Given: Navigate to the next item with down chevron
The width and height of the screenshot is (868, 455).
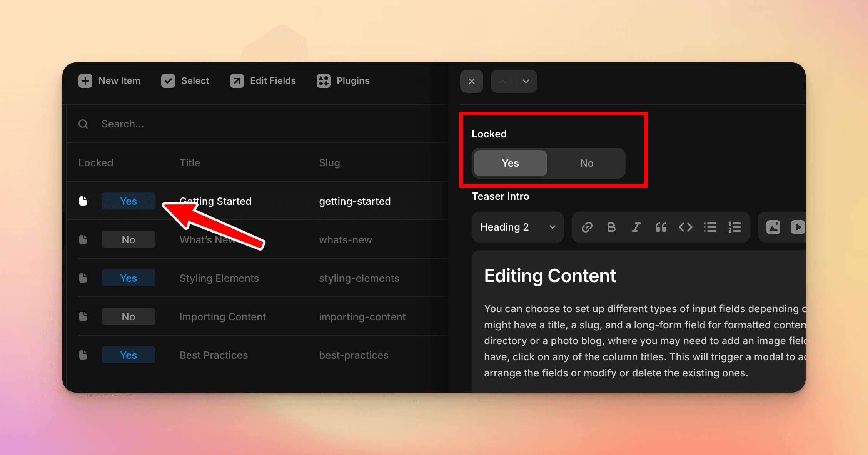Looking at the screenshot, I should [x=526, y=81].
